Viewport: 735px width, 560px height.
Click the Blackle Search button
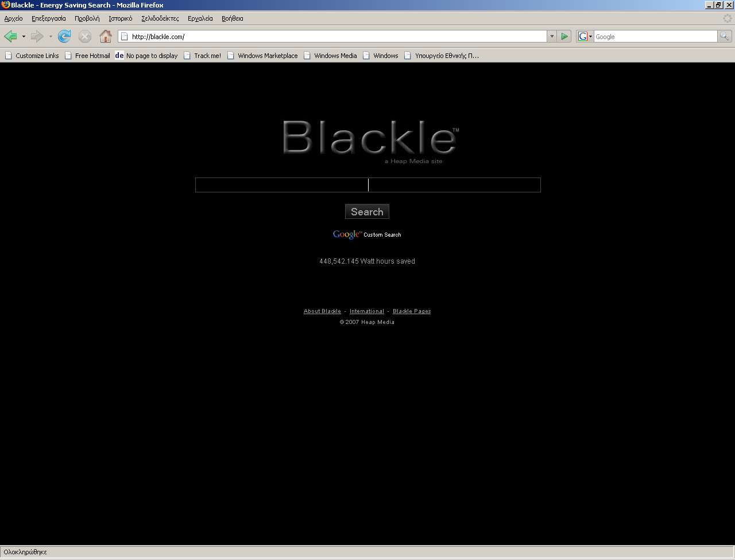(x=367, y=211)
